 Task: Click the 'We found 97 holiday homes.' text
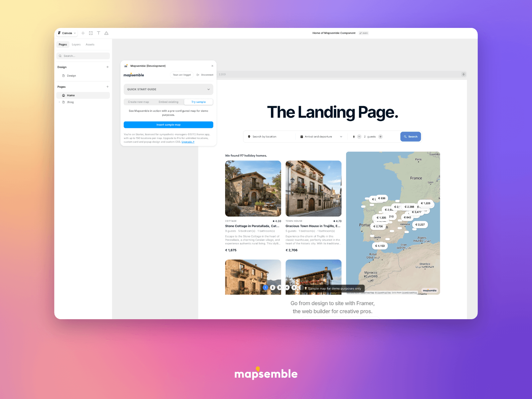(x=246, y=156)
